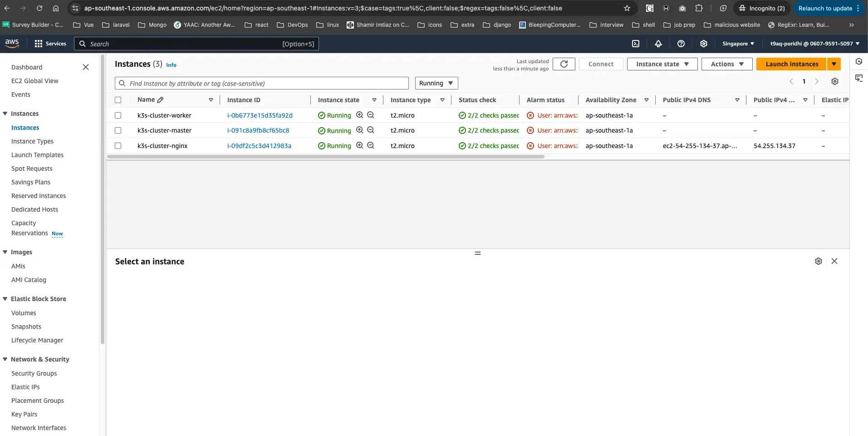This screenshot has height=436, width=868.
Task: Select all instances with the header checkbox
Action: [x=118, y=100]
